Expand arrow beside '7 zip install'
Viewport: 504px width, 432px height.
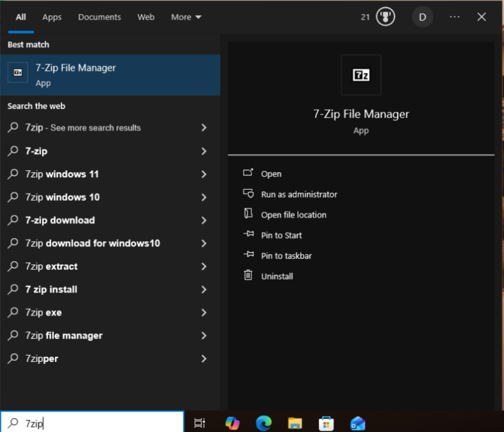pyautogui.click(x=204, y=290)
